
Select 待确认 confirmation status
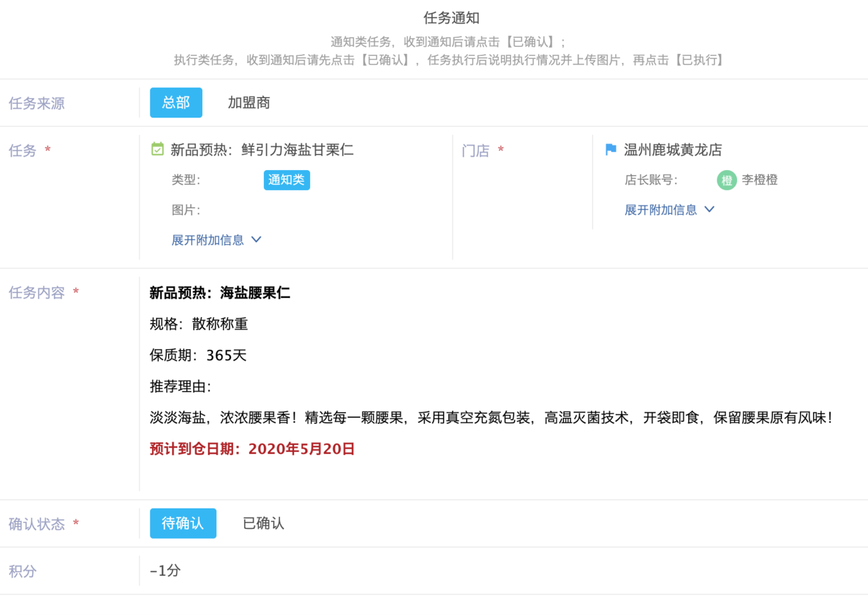coord(183,523)
